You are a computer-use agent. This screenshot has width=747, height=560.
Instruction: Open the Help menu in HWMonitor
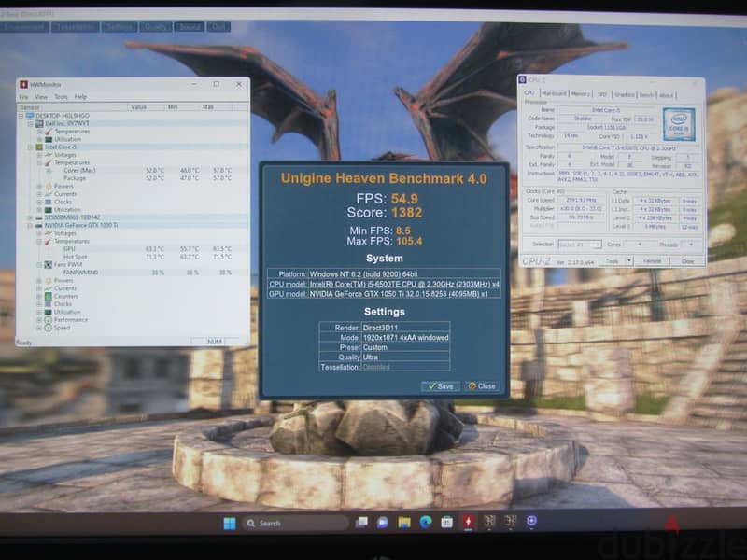coord(80,97)
